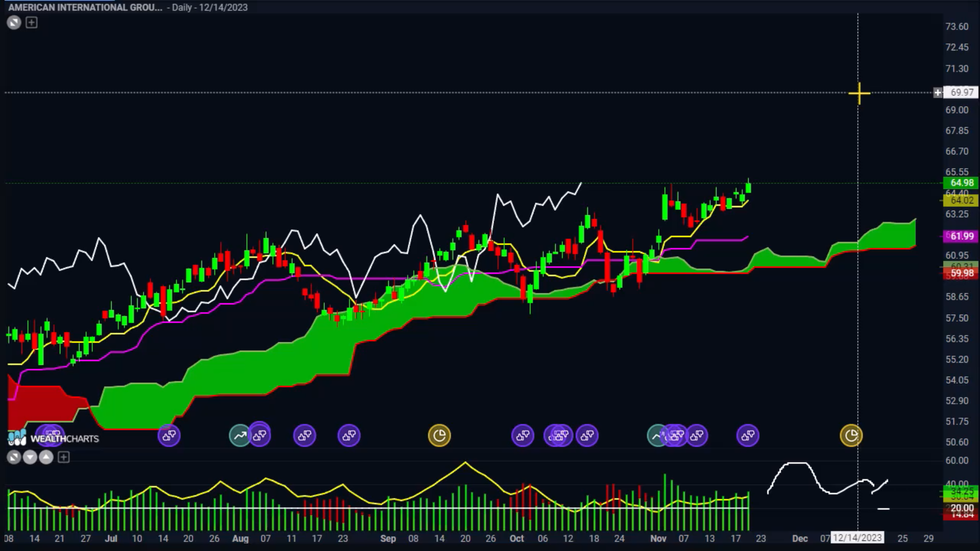Click the plus box icon on the indicator pane
Image resolution: width=980 pixels, height=551 pixels.
tap(64, 458)
